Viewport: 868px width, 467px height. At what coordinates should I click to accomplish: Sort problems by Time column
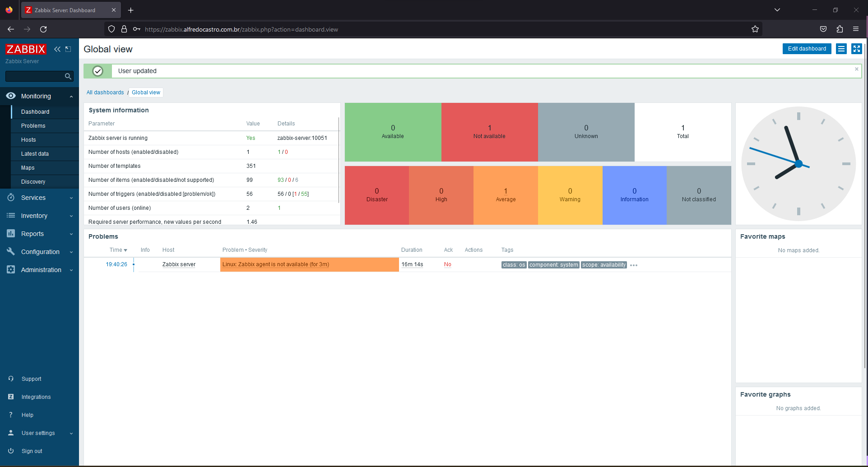(118, 250)
